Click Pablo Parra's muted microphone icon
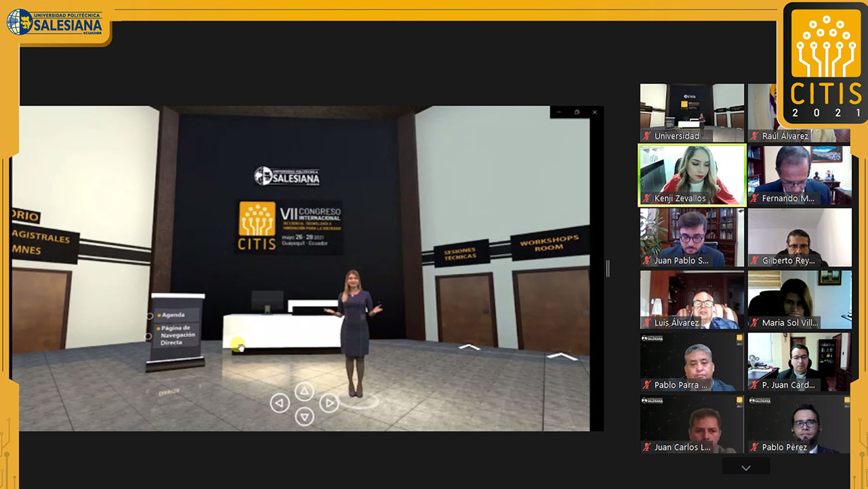The height and width of the screenshot is (489, 868). tap(647, 385)
